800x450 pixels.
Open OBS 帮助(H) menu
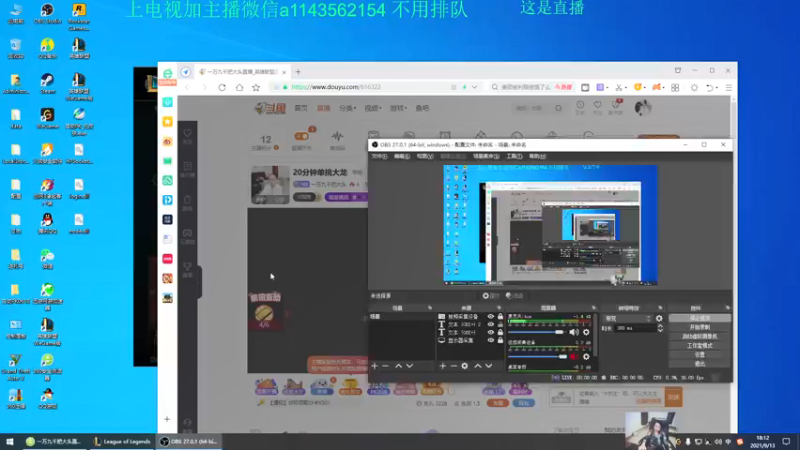point(537,156)
